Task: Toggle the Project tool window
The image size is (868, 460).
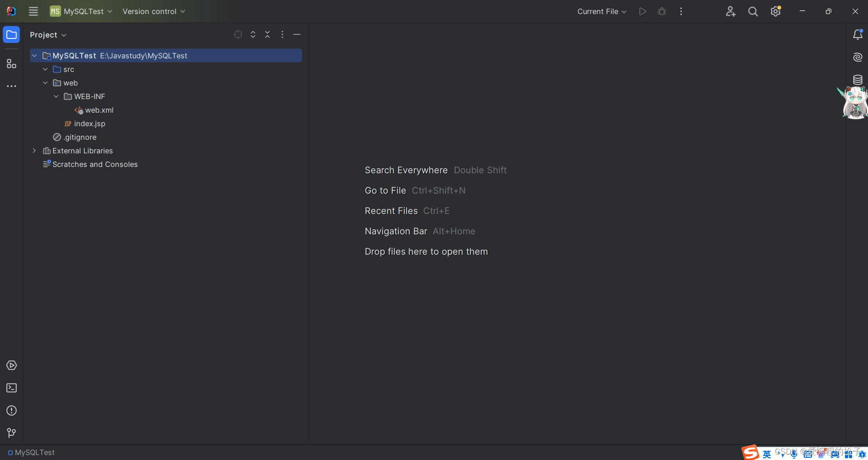Action: (11, 35)
